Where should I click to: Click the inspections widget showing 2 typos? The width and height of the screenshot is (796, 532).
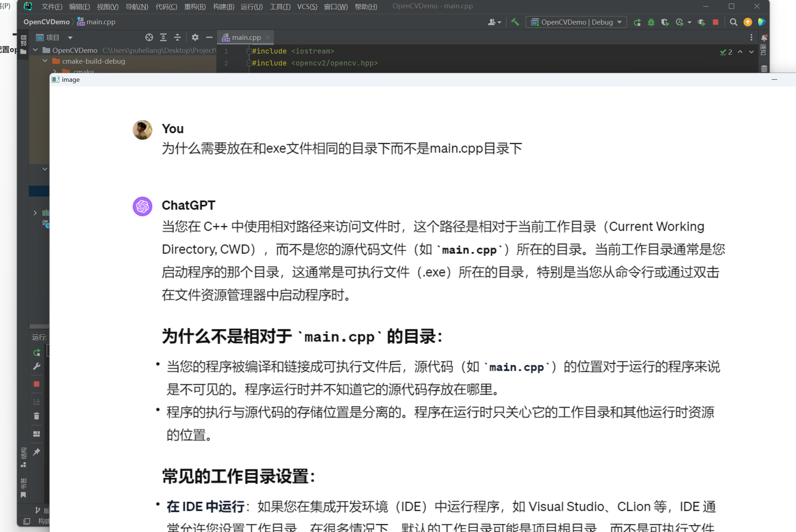coord(726,52)
